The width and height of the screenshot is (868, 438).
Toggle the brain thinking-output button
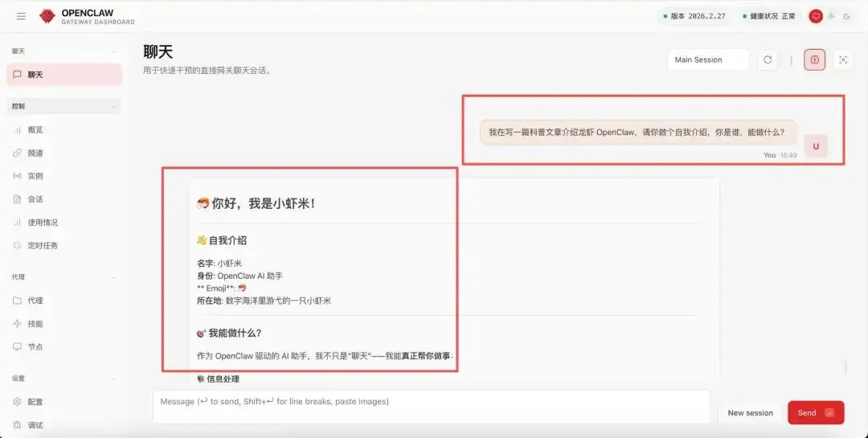click(x=814, y=59)
